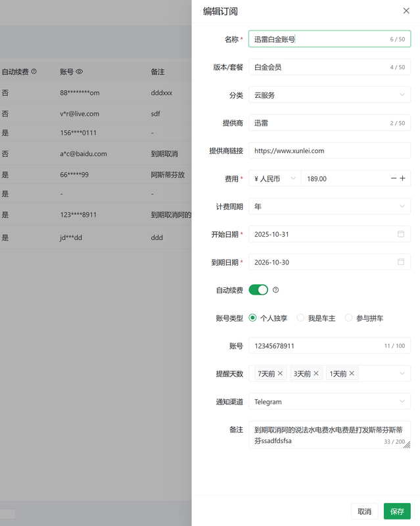Screen dimensions: 420x526
Task: Click the calendar icon in 开始日期 field
Action: (400, 234)
